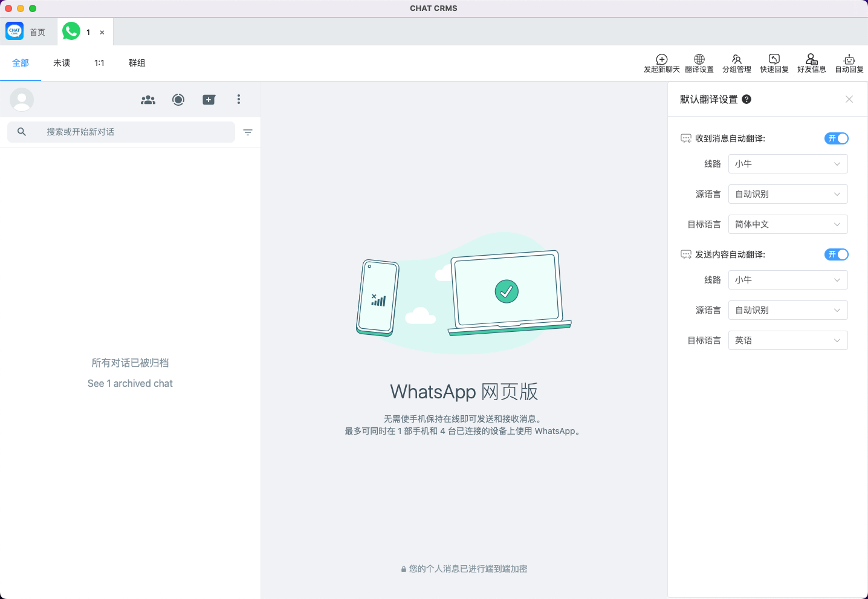Open the Communities icon in chat sidebar
Screen dimensions: 868x599
(148, 99)
